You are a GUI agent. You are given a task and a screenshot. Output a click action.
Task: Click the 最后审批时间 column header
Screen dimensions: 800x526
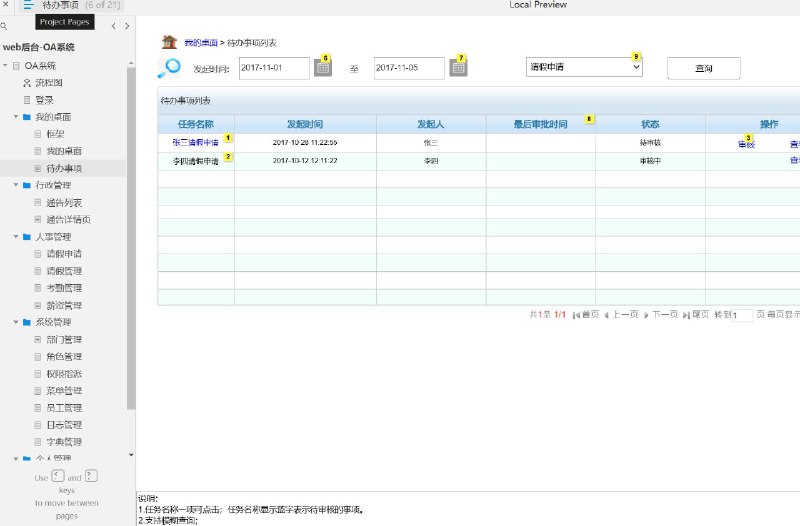coord(541,124)
